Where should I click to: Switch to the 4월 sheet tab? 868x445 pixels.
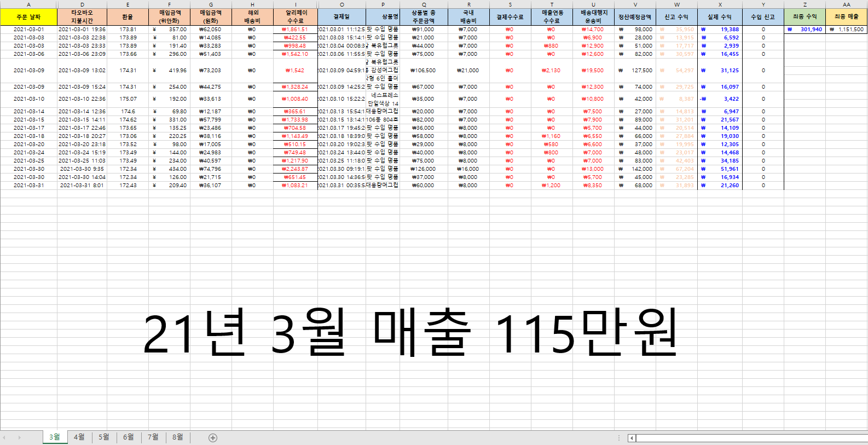tap(79, 437)
